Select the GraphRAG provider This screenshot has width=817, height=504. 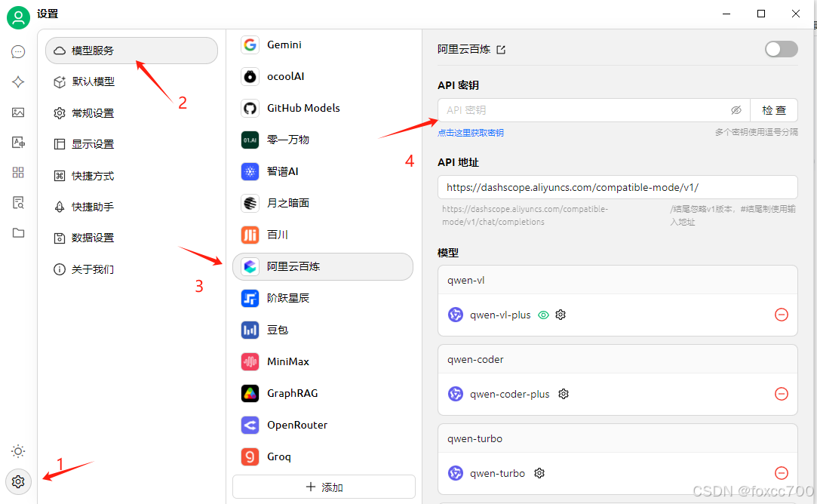coord(323,394)
